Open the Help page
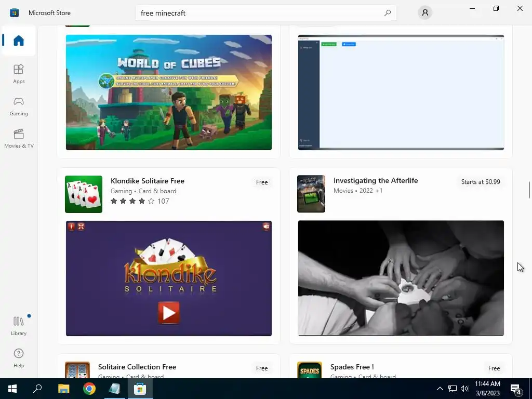Screen dimensions: 532x399 19,358
